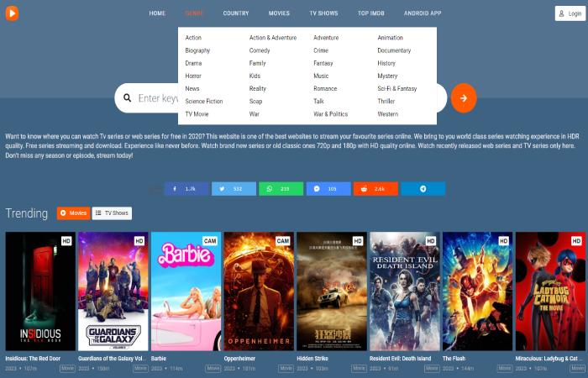Open the Movies nav item
This screenshot has height=378, width=588.
(279, 13)
